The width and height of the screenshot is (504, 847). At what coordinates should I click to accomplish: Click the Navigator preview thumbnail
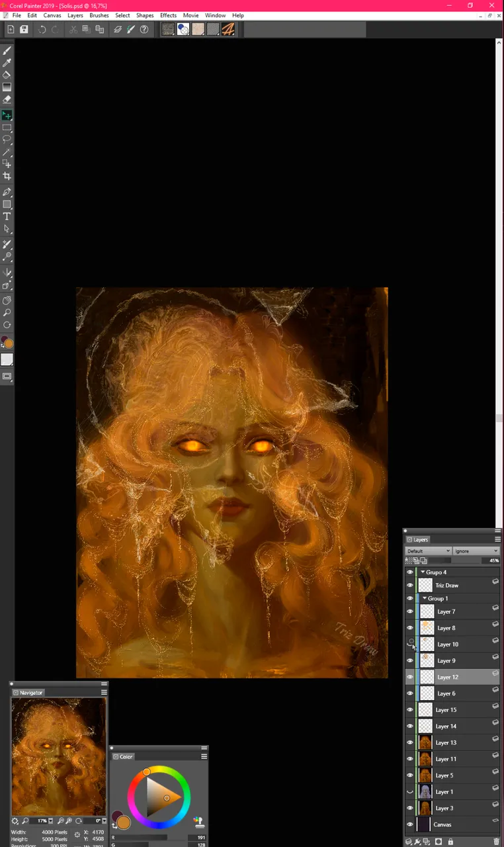(58, 756)
